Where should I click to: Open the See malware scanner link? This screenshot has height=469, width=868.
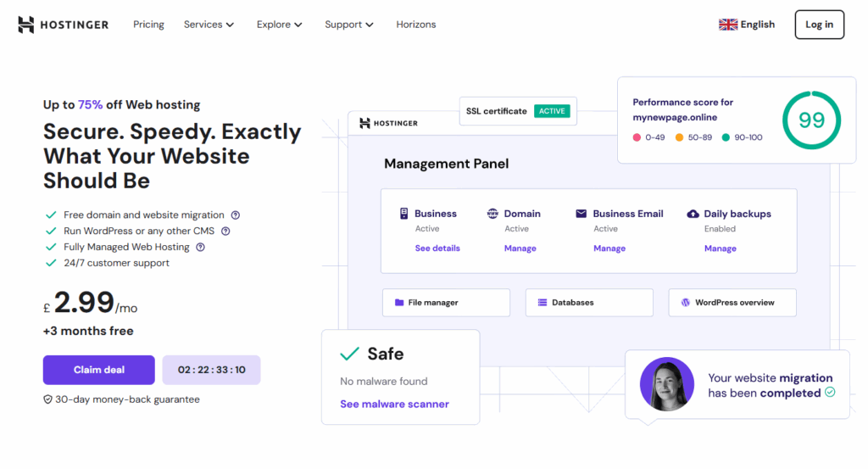point(394,405)
